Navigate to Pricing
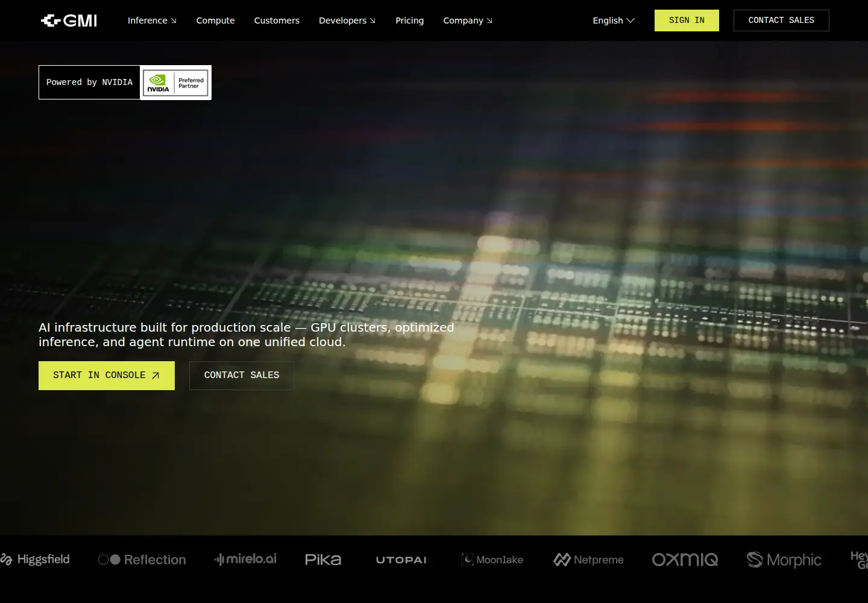The image size is (868, 603). pos(409,21)
